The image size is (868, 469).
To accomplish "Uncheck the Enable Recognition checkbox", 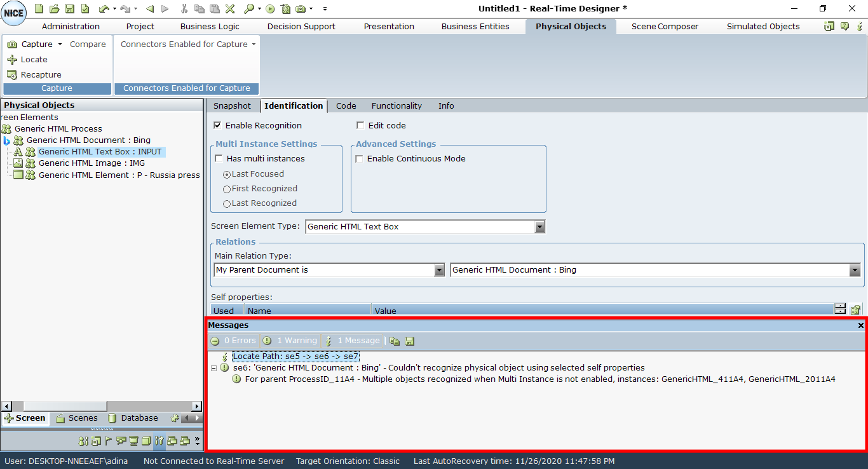I will coord(218,125).
